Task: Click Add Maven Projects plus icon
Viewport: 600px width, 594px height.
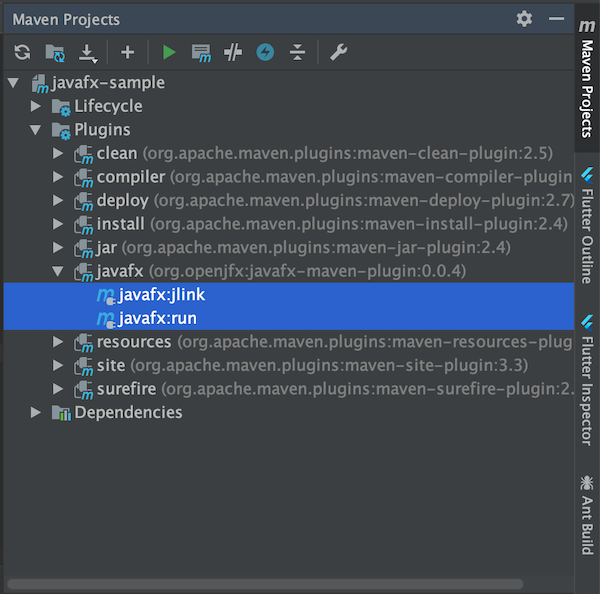Action: click(127, 52)
